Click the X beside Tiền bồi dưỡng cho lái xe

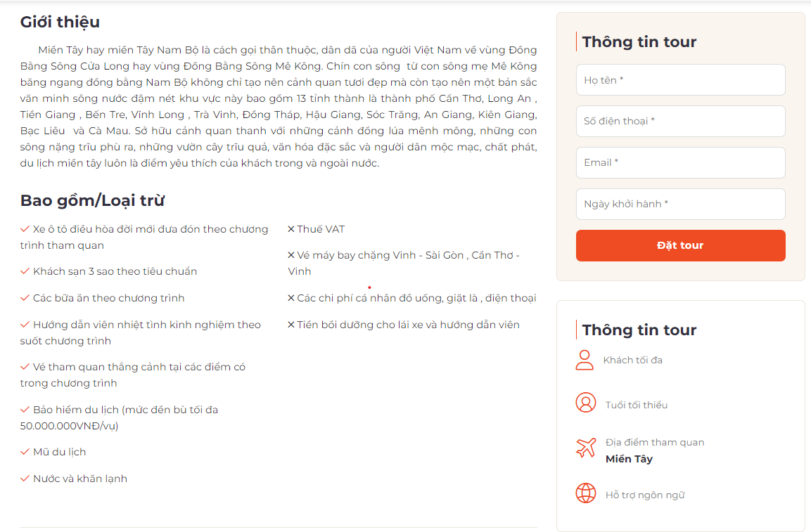[290, 324]
